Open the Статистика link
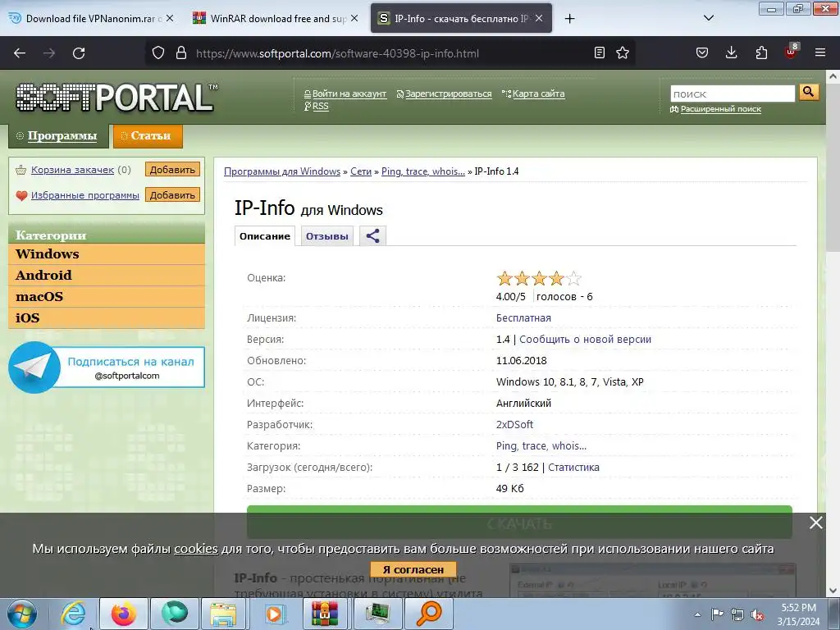The height and width of the screenshot is (630, 840). tap(573, 467)
